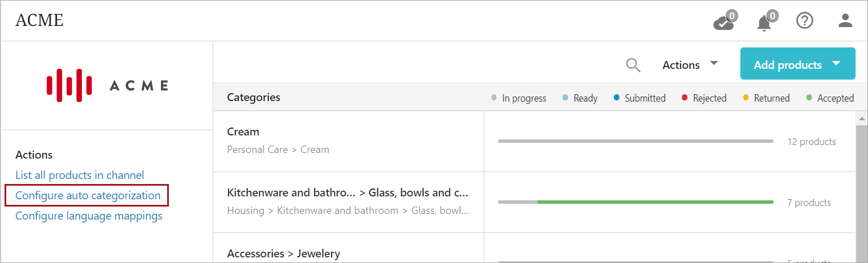
Task: Open Configure auto categorization link
Action: pyautogui.click(x=88, y=196)
